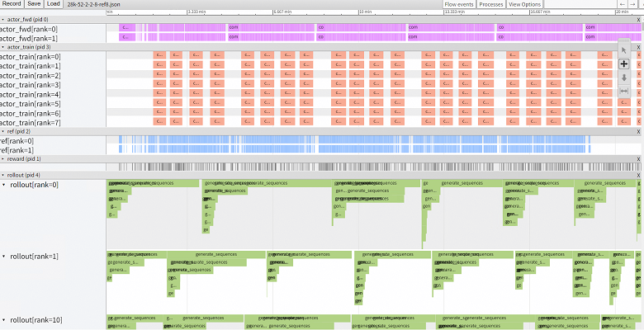The height and width of the screenshot is (330, 644).
Task: Open the Processes menu
Action: (490, 4)
